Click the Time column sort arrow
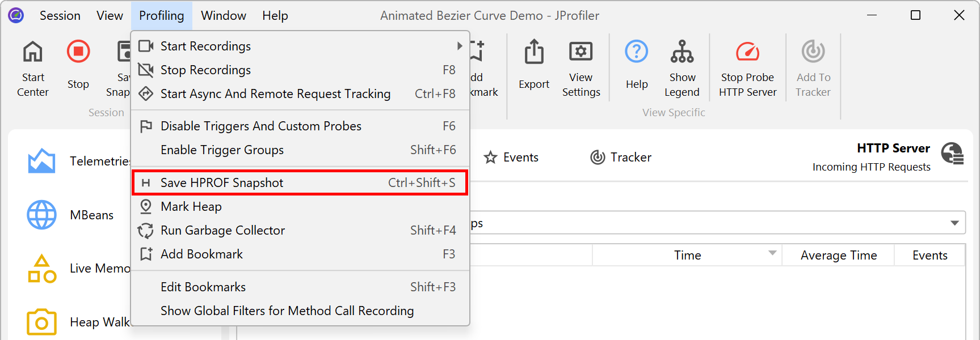 [772, 253]
